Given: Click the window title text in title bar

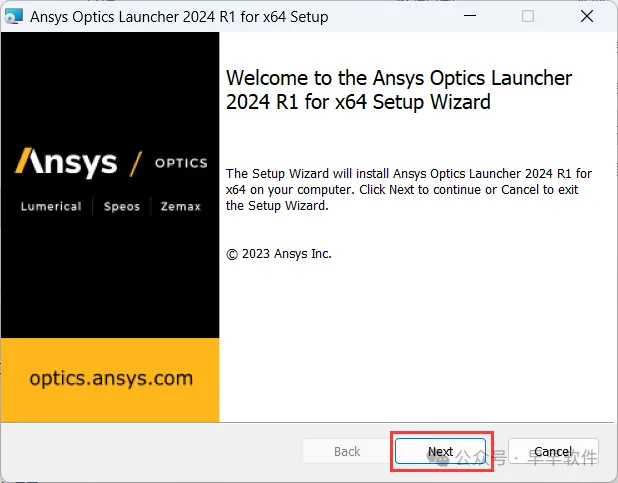Looking at the screenshot, I should [x=179, y=17].
